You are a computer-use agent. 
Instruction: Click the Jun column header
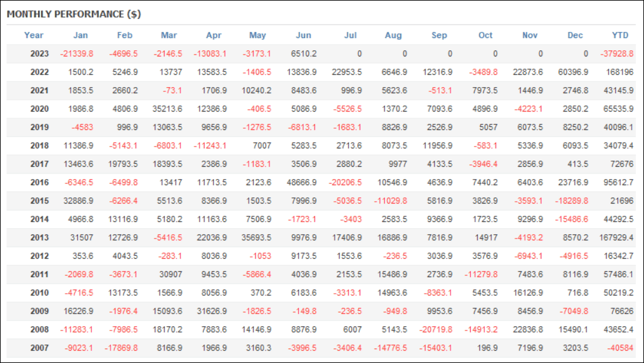click(x=303, y=36)
